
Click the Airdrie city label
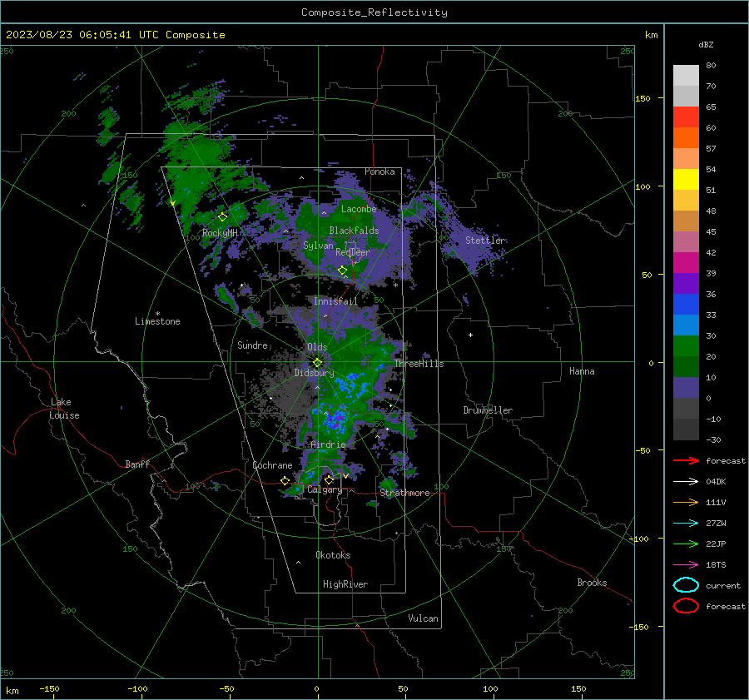328,444
